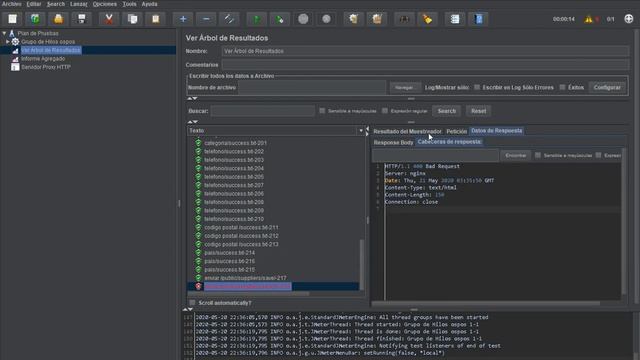Screen dimensions: 640x360
Task: Open the Lanzar menu
Action: point(78,4)
